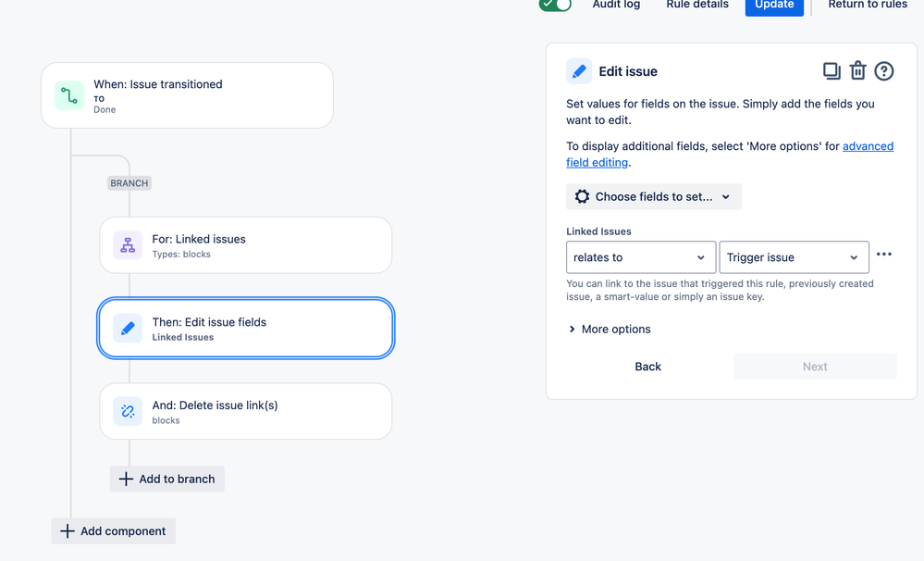Select the pencil icon on Then: Edit issue fields
Image resolution: width=924 pixels, height=561 pixels.
click(127, 327)
